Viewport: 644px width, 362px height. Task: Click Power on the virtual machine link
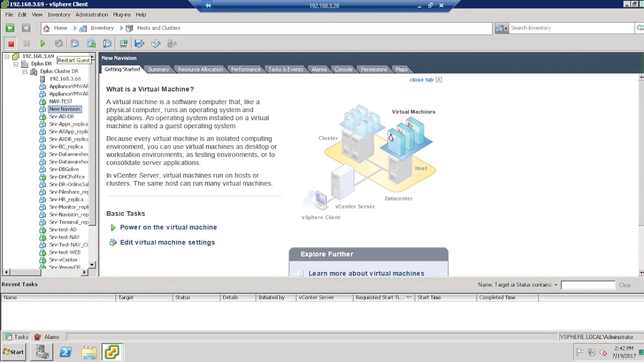168,227
